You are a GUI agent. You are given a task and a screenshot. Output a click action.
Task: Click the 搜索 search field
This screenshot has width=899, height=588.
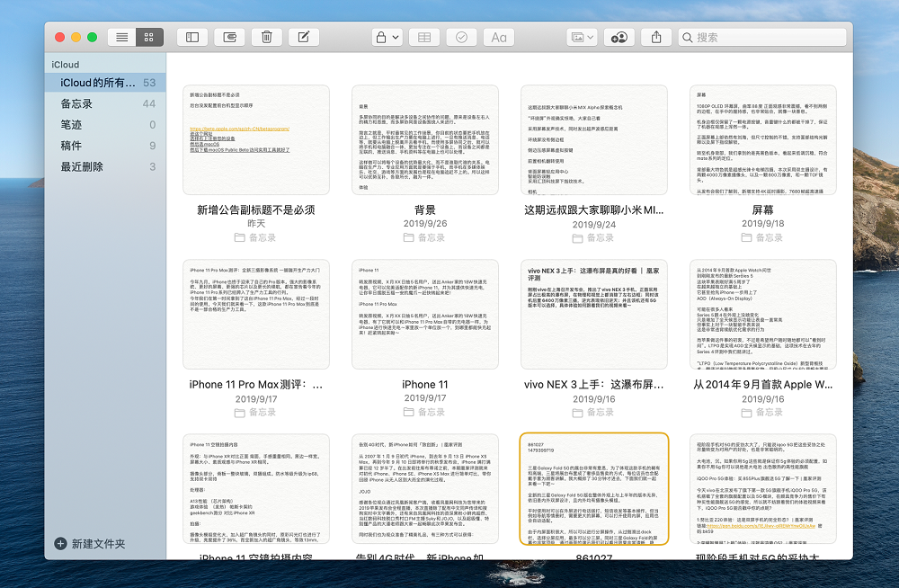(764, 37)
